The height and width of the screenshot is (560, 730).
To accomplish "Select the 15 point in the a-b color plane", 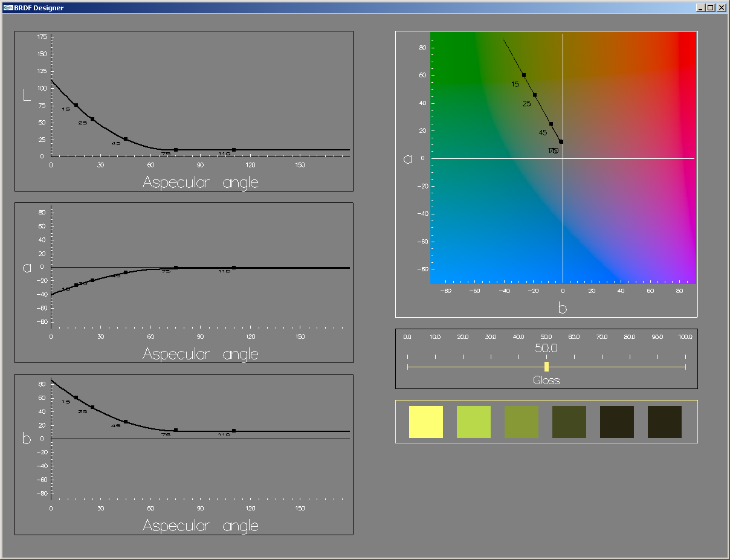I will click(x=524, y=75).
